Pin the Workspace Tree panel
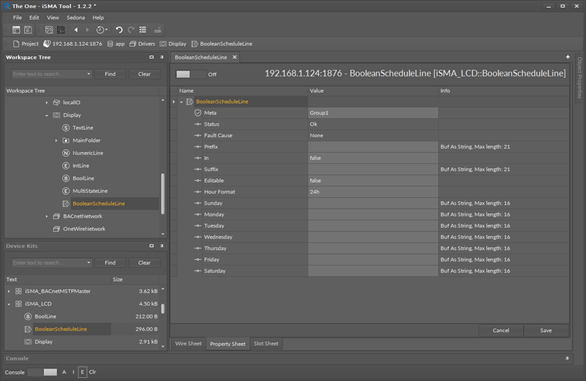 [x=162, y=57]
